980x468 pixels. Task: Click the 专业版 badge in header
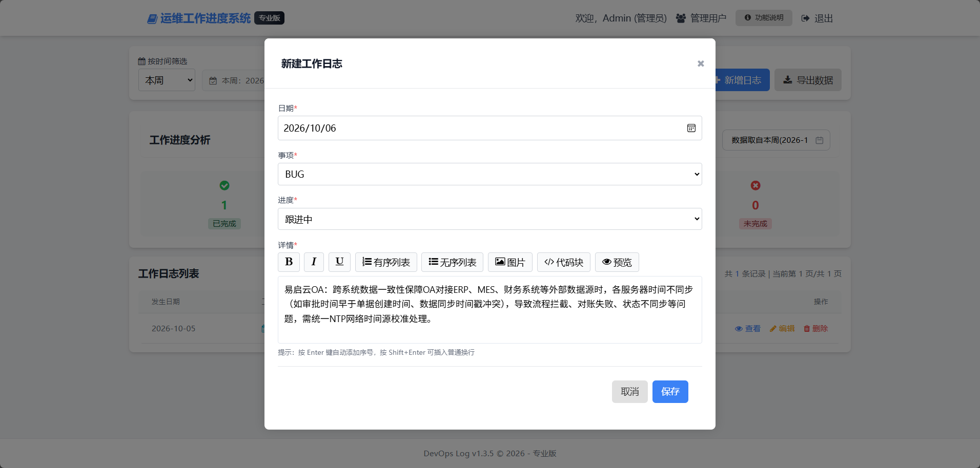coord(269,18)
